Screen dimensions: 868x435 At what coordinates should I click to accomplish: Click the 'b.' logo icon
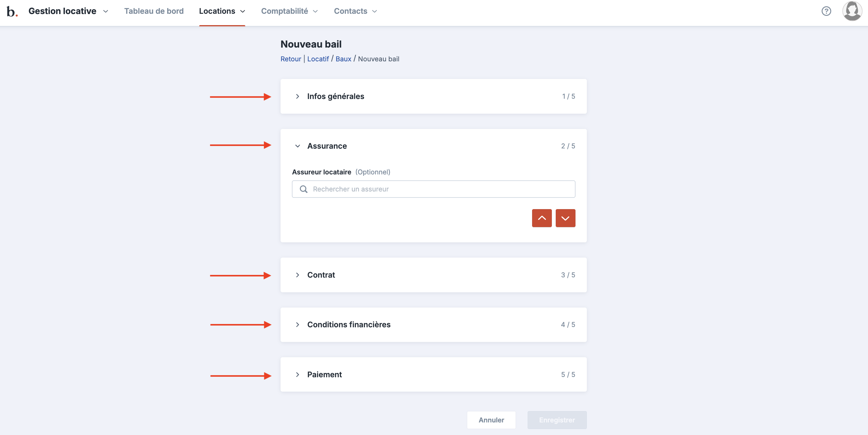tap(12, 11)
